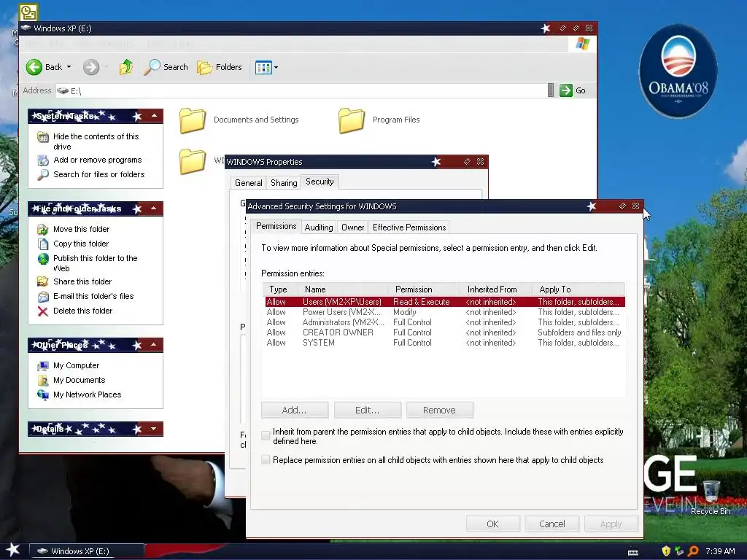The height and width of the screenshot is (560, 747).
Task: Click the Copy this folder icon
Action: click(43, 244)
